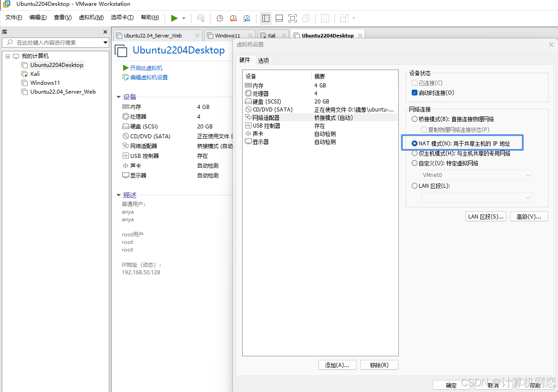Open the 帮助(H) menu
Viewport: 558px width, 392px height.
point(150,17)
